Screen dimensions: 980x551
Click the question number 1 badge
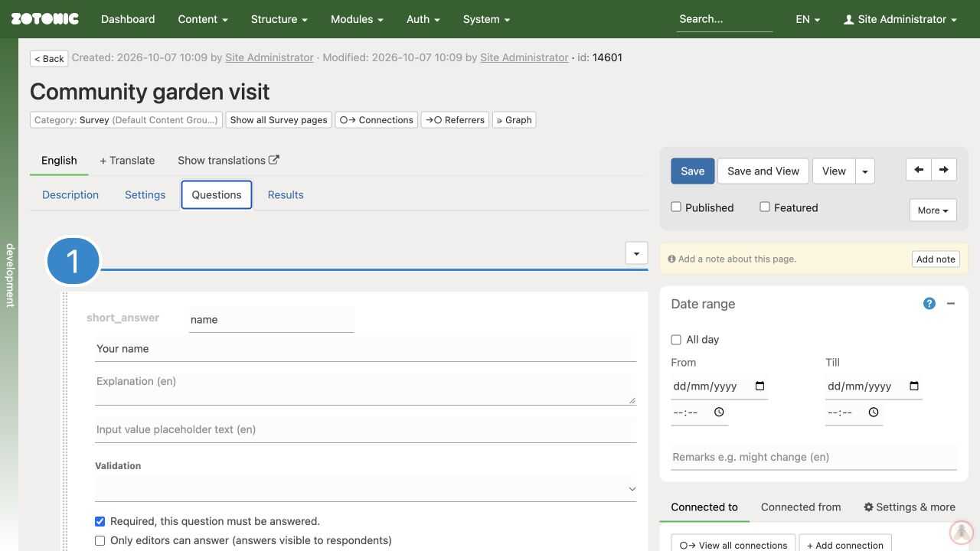click(x=73, y=261)
